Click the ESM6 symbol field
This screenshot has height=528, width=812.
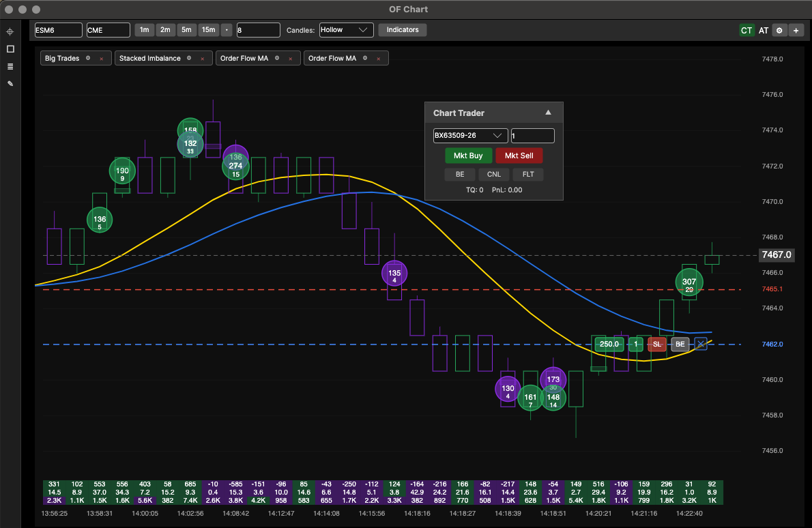click(59, 30)
